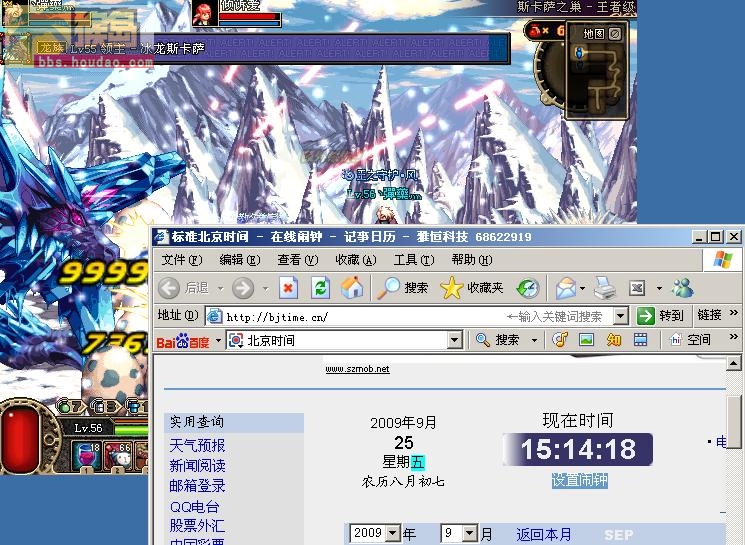The image size is (745, 545).
Task: Open the 收藏(A) menu
Action: tap(356, 260)
